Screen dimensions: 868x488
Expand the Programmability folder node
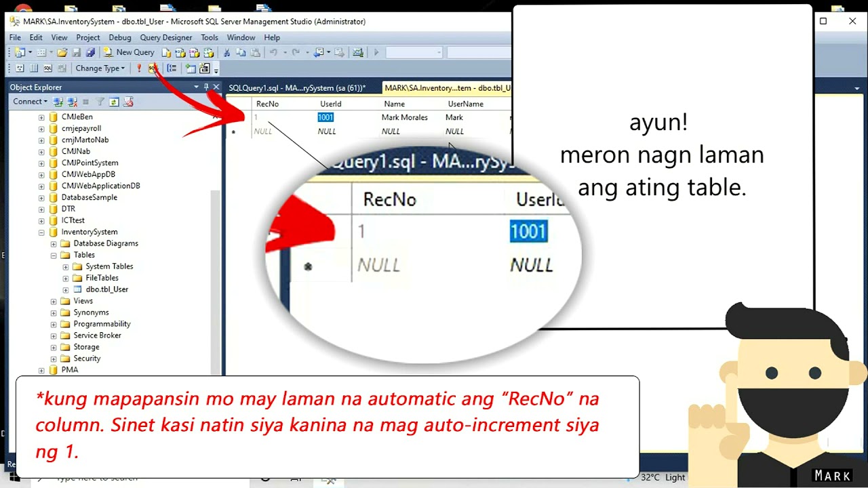(x=54, y=324)
